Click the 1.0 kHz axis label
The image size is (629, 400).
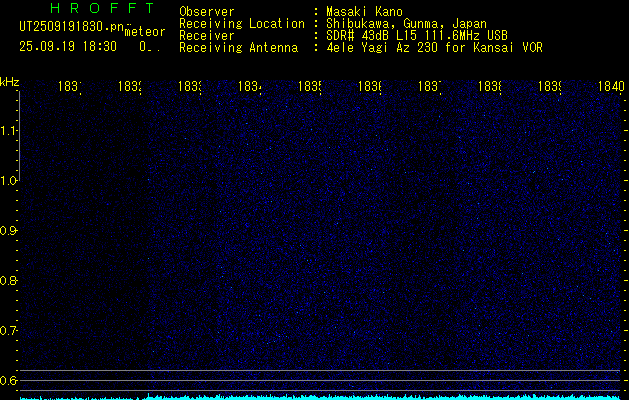[x=9, y=181]
